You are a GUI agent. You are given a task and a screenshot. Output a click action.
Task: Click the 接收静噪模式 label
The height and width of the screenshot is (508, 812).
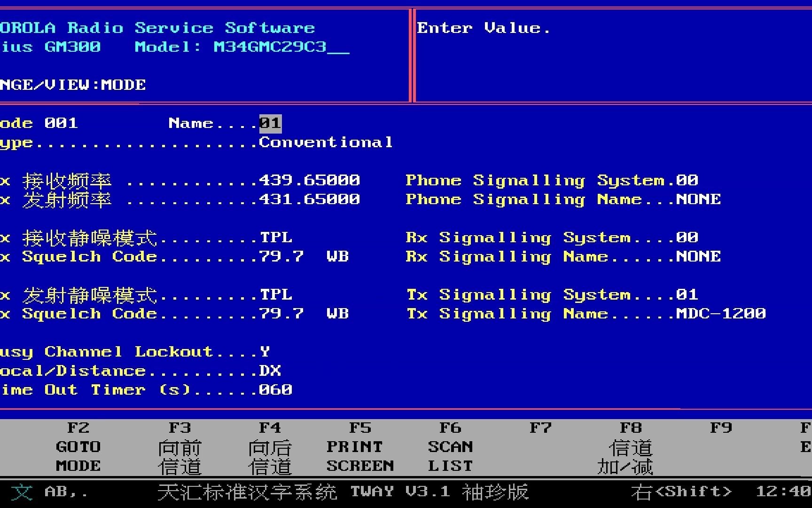[x=89, y=238]
